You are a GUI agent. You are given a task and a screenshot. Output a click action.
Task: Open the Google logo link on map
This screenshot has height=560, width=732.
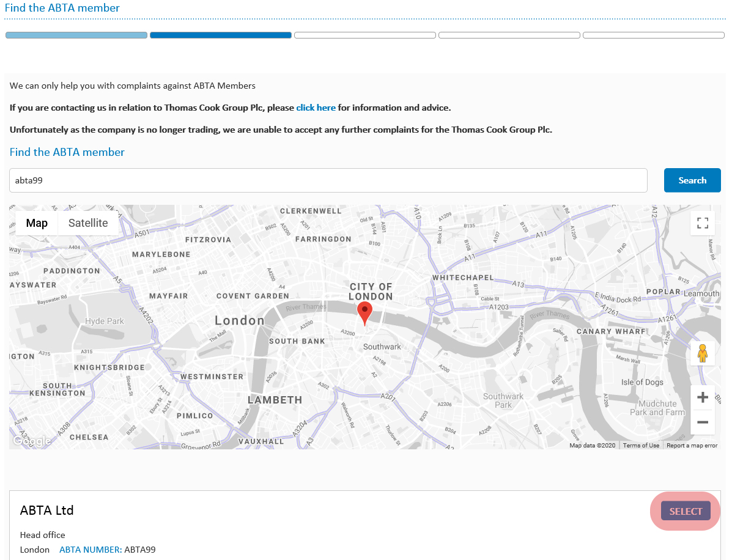pyautogui.click(x=32, y=441)
